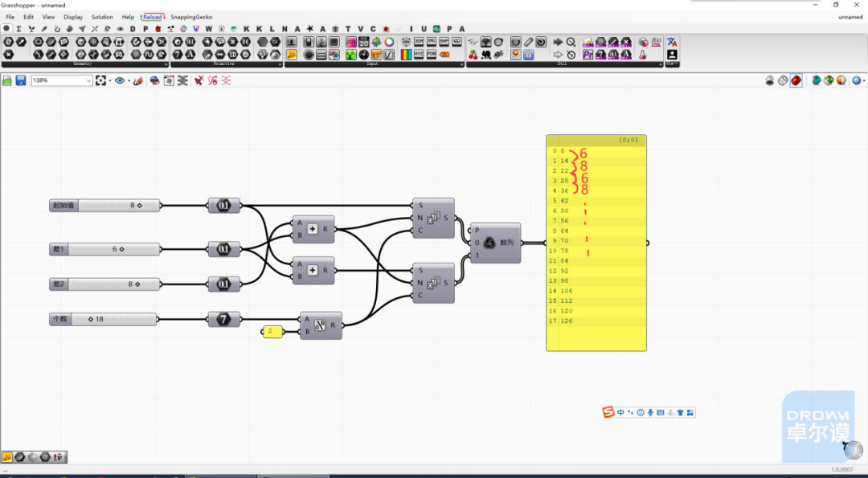This screenshot has height=478, width=868.
Task: Open the Edit menu
Action: [x=28, y=17]
